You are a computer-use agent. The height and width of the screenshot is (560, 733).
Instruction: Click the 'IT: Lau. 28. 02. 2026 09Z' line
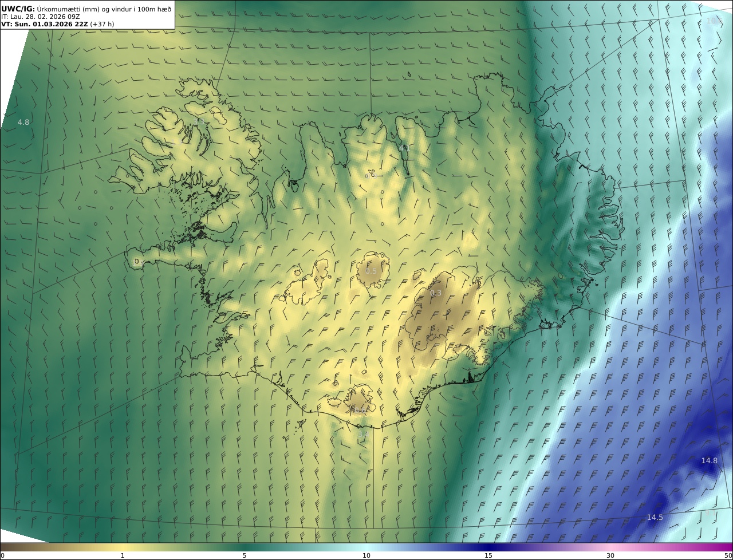tap(40, 17)
